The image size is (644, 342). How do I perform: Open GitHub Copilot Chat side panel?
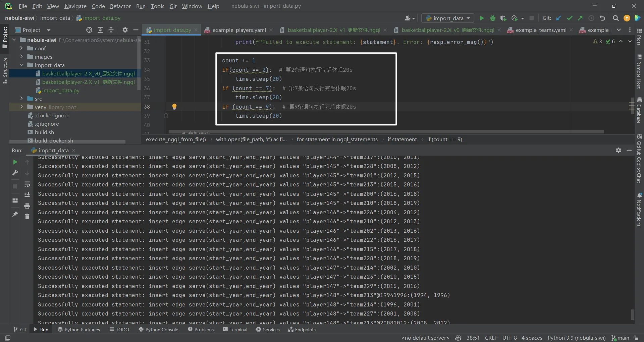639,159
